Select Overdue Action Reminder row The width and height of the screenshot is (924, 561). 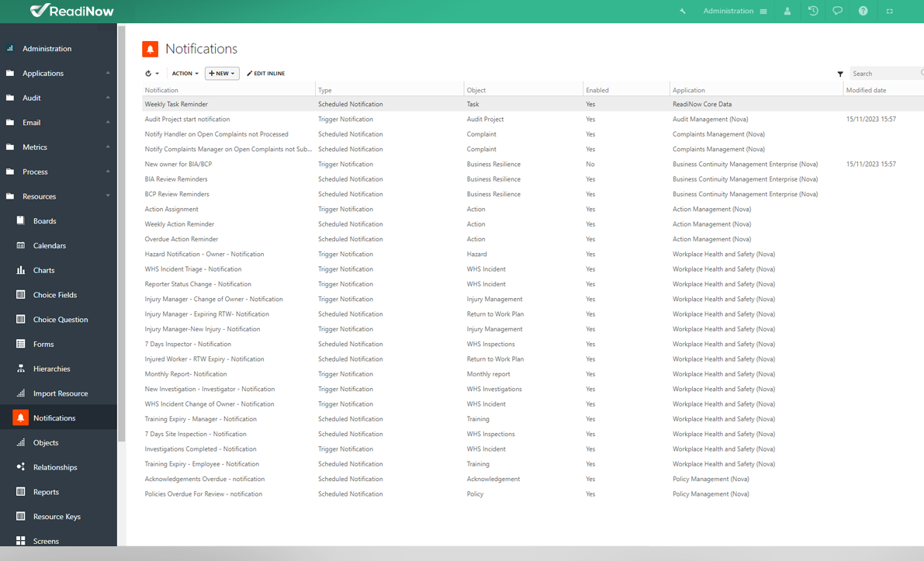pos(533,239)
